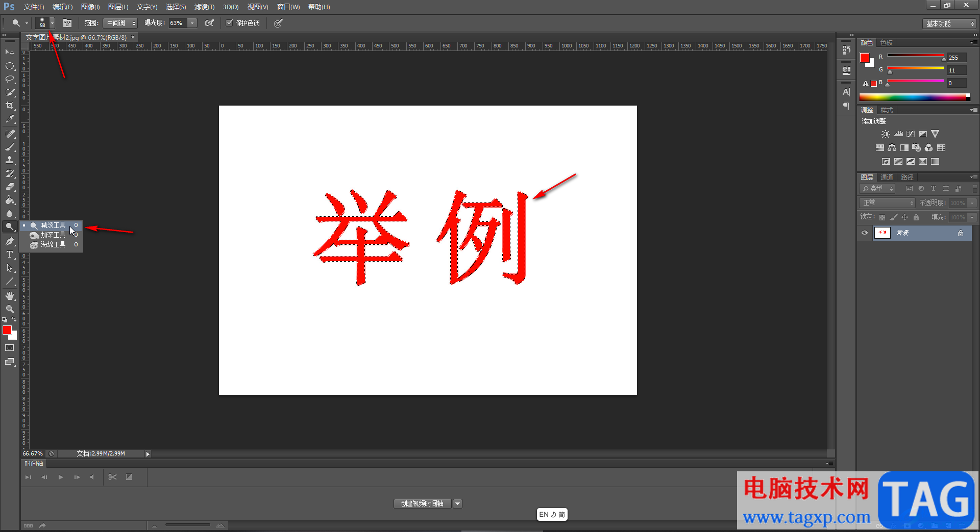Viewport: 980px width, 532px height.
Task: Add Curves adjustment
Action: (x=911, y=134)
